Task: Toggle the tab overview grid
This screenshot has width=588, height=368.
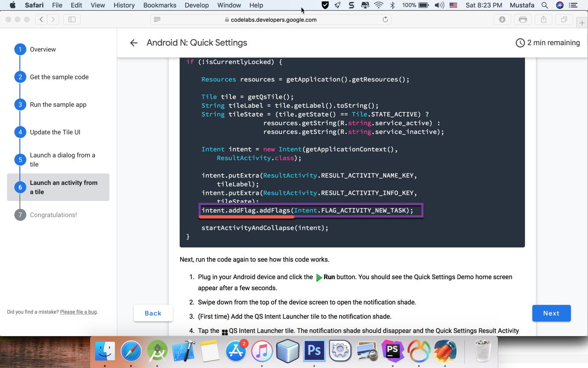Action: [x=565, y=19]
